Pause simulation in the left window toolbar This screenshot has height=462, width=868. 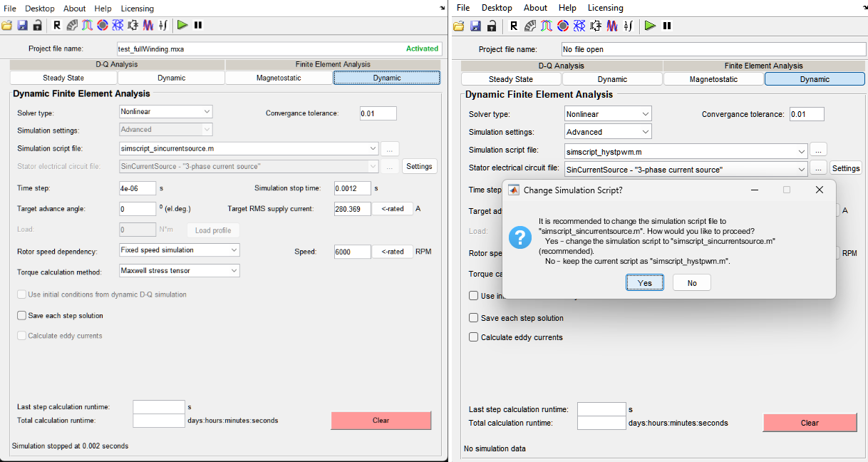point(198,25)
